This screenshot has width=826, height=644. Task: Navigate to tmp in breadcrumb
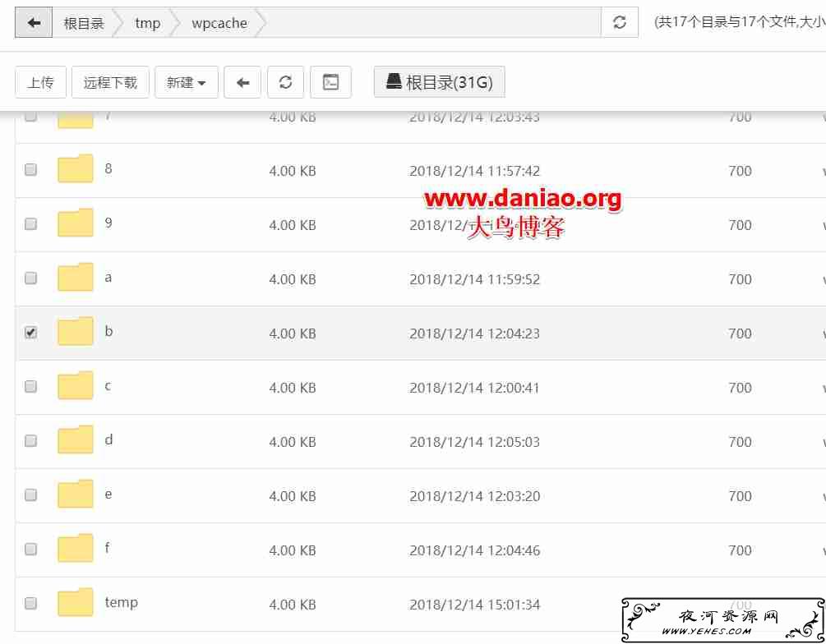click(x=147, y=23)
